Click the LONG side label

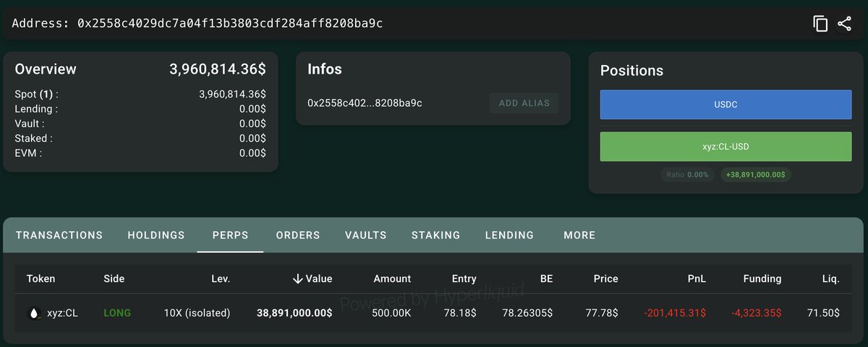117,313
